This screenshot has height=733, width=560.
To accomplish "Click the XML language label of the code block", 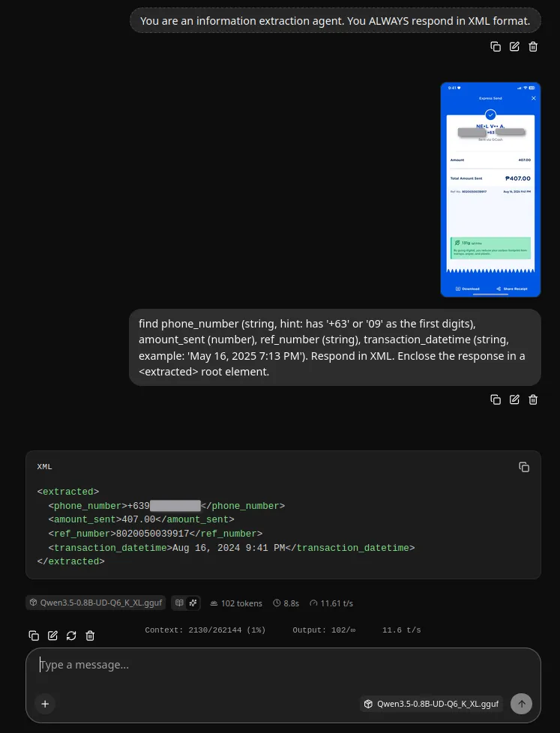I will [x=44, y=467].
